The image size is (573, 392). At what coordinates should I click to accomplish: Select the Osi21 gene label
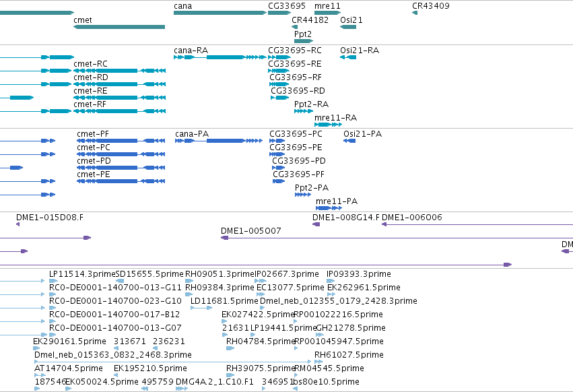pyautogui.click(x=351, y=20)
